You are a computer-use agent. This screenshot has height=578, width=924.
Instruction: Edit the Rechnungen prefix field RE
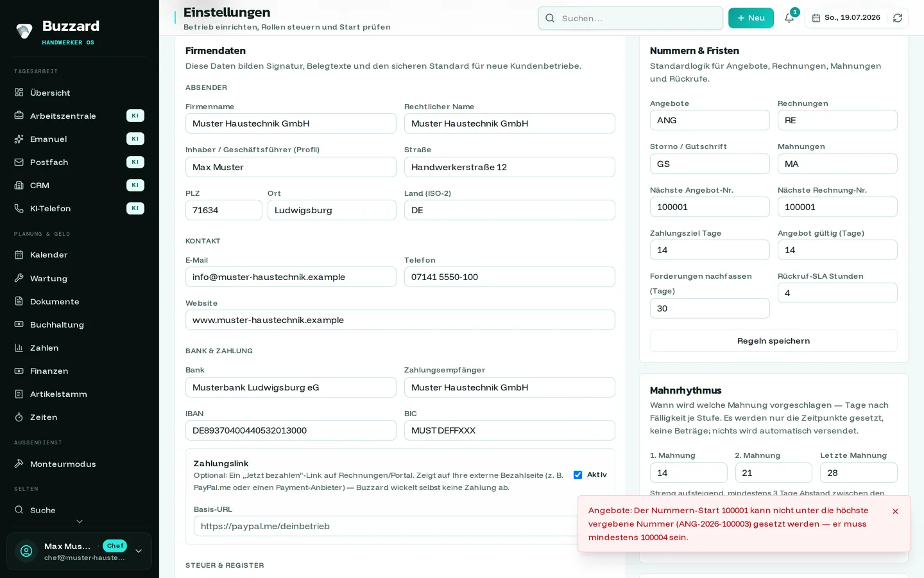coord(837,120)
